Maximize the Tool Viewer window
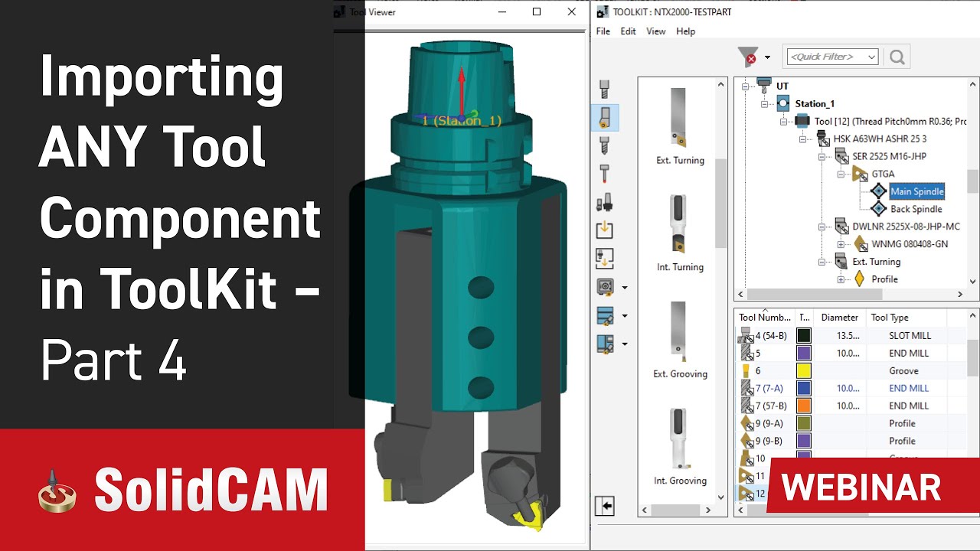980x551 pixels. click(537, 11)
